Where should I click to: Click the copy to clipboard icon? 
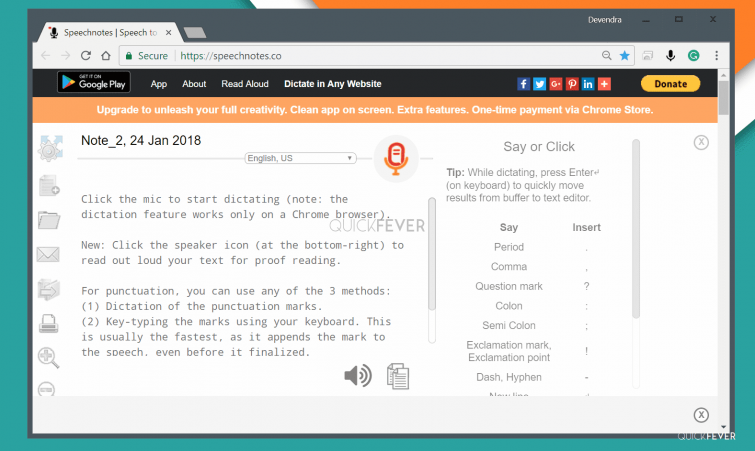[398, 376]
